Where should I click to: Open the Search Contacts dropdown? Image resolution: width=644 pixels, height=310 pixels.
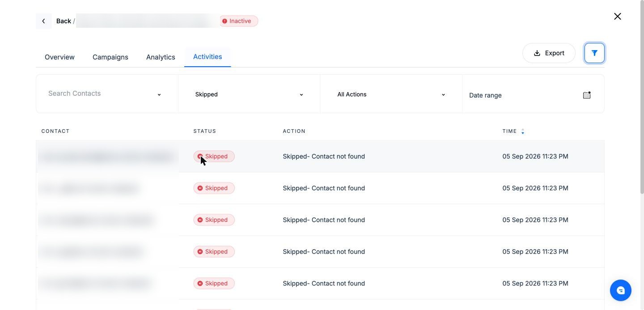click(x=107, y=94)
